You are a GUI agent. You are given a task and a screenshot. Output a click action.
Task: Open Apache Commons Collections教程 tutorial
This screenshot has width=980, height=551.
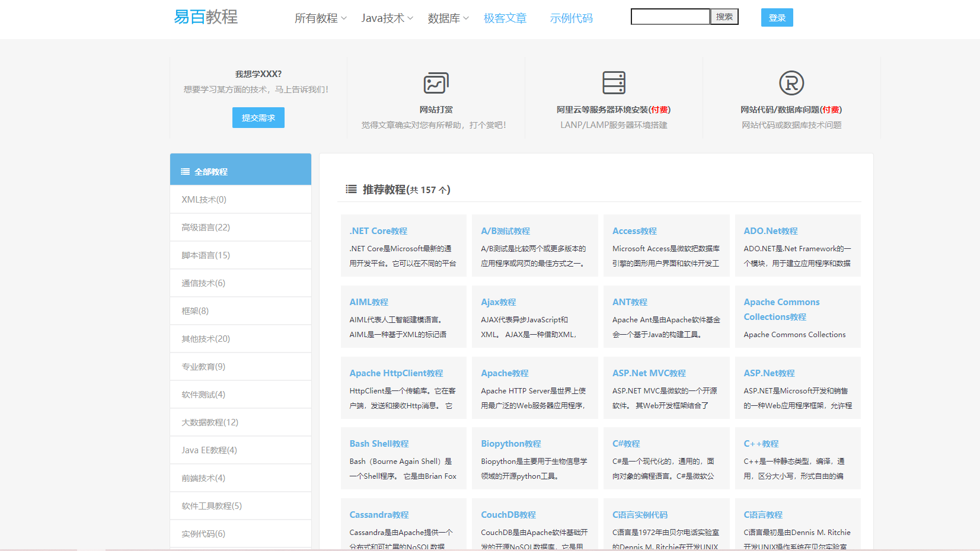click(x=781, y=309)
